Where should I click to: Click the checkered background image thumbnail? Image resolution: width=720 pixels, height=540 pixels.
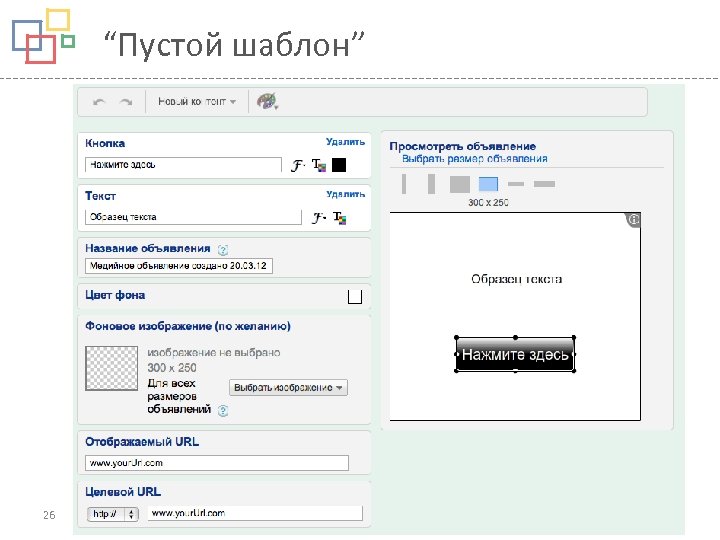(x=112, y=368)
